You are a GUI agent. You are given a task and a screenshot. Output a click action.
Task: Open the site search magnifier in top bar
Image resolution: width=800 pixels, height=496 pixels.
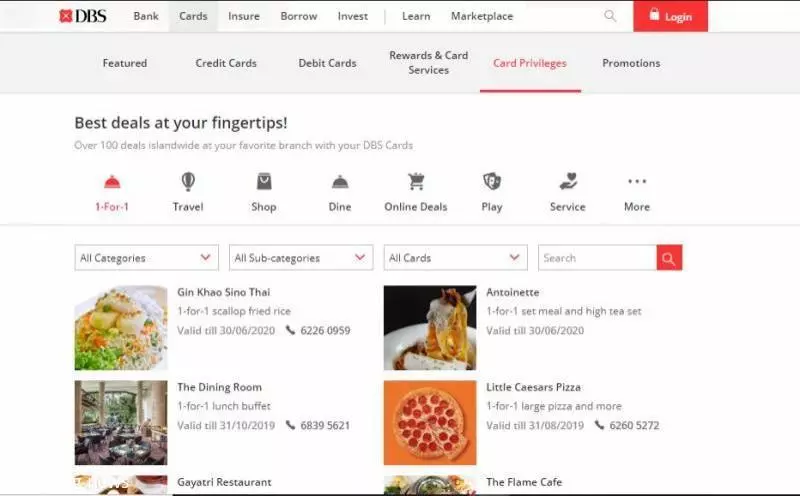pos(610,16)
